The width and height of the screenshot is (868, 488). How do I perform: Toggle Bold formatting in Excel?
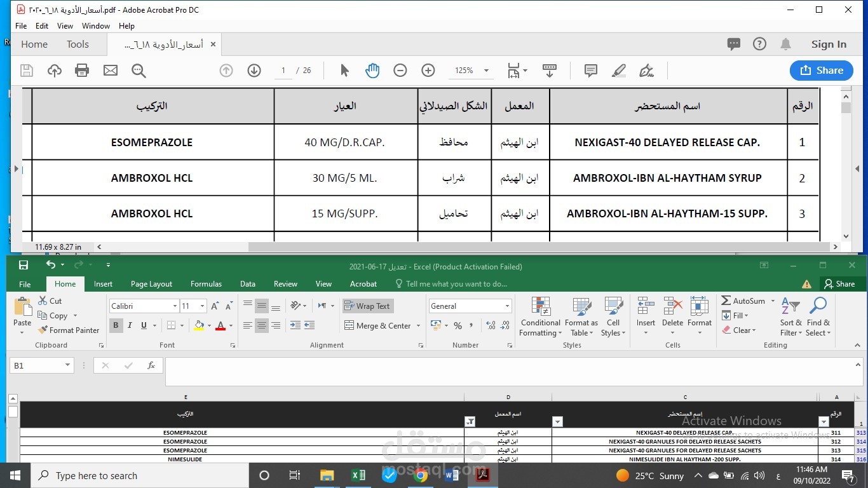[x=116, y=325]
